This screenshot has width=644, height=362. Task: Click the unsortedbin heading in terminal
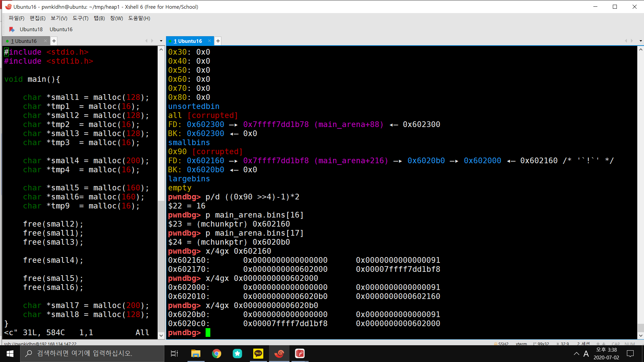point(194,106)
